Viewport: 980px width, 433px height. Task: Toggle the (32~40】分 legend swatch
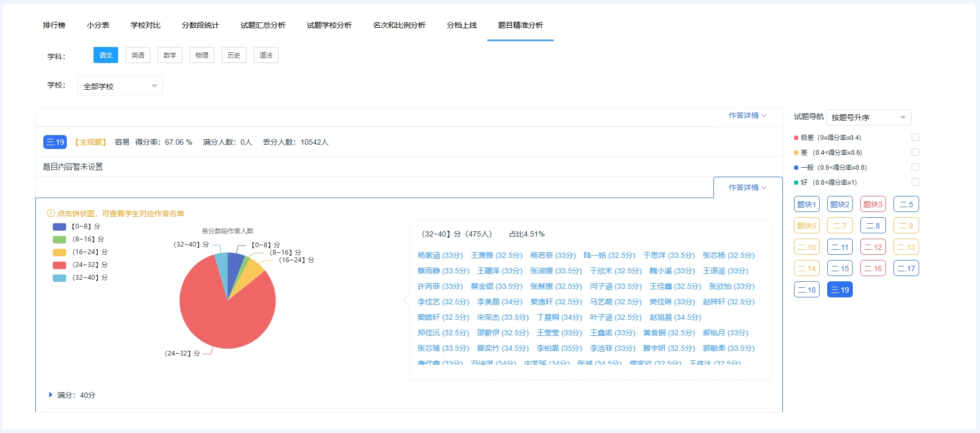click(x=59, y=278)
